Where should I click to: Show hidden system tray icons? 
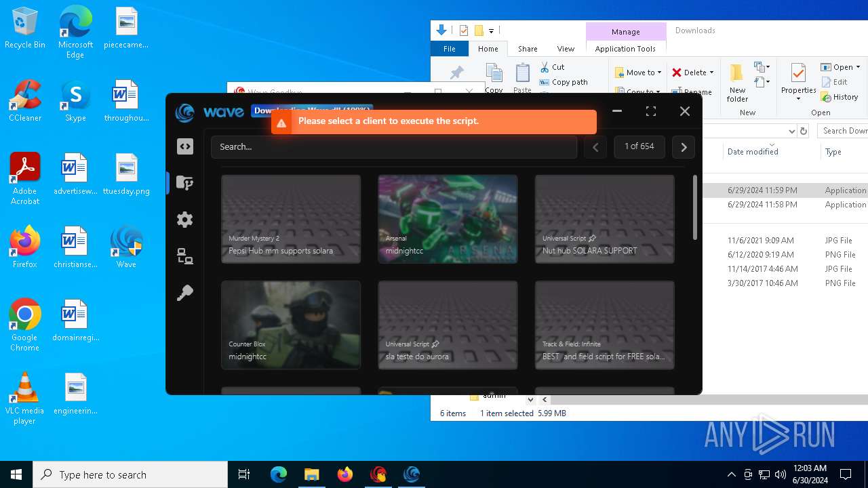tap(731, 474)
